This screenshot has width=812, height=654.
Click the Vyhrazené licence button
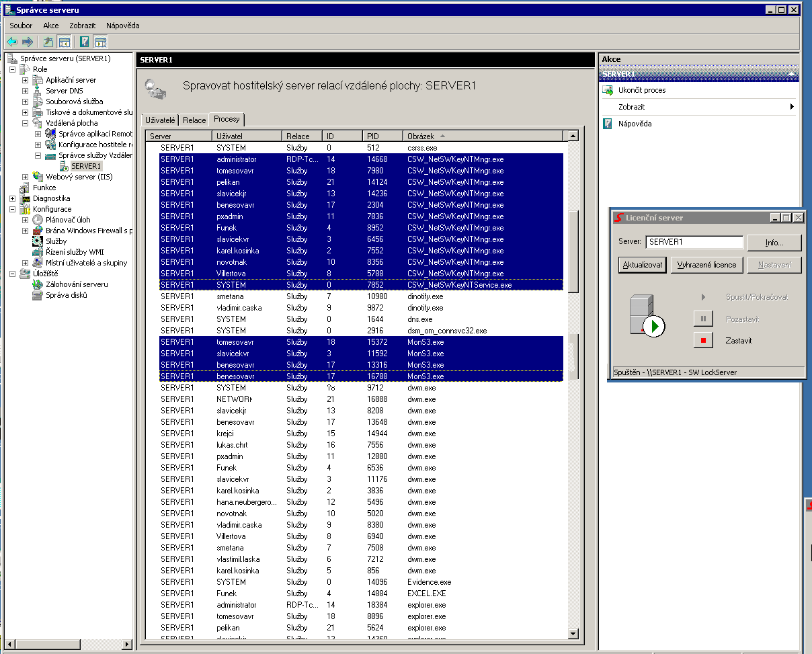point(706,265)
